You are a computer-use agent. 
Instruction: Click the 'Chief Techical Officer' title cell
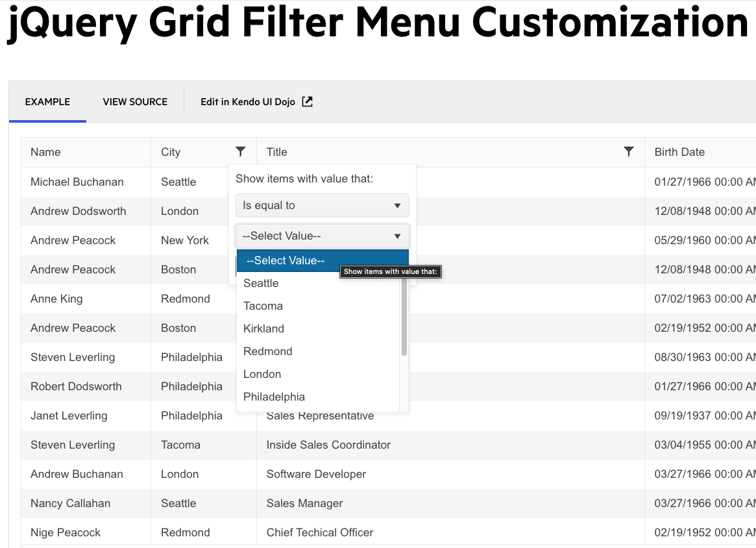tap(450, 532)
